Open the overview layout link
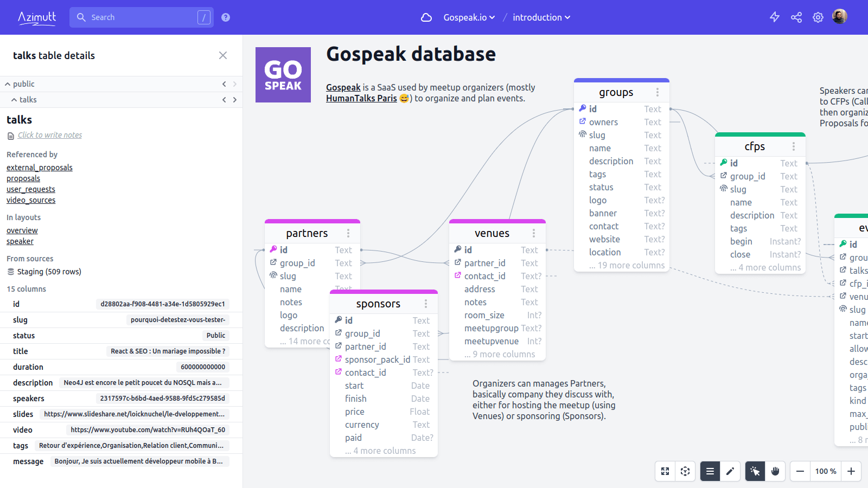 (x=22, y=230)
